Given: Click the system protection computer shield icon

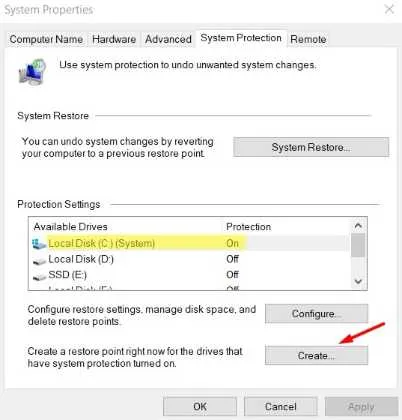Looking at the screenshot, I should [32, 71].
